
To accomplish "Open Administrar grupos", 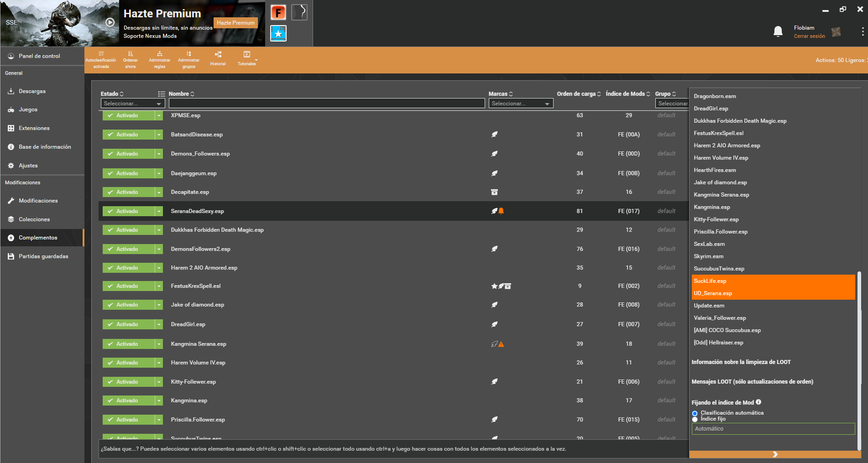I will pyautogui.click(x=188, y=60).
